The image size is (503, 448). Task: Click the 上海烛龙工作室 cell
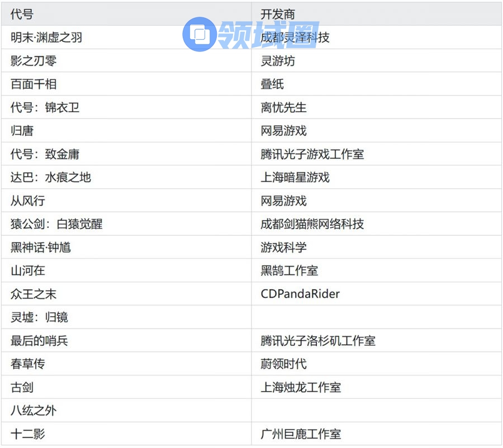coord(301,387)
